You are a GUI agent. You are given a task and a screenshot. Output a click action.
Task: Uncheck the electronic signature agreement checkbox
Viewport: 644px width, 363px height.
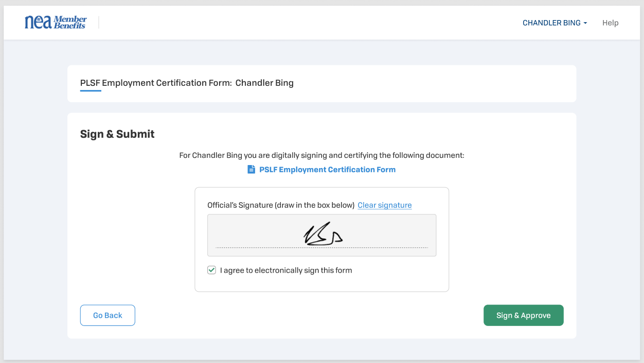click(x=211, y=270)
